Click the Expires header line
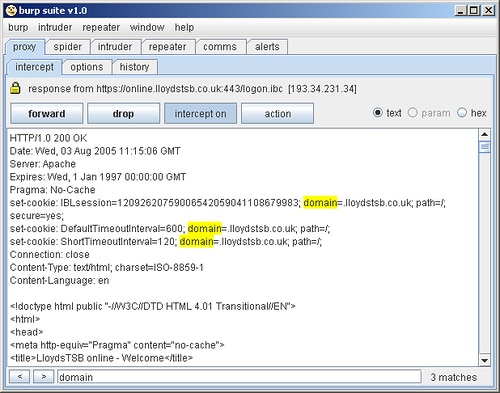 coord(98,177)
